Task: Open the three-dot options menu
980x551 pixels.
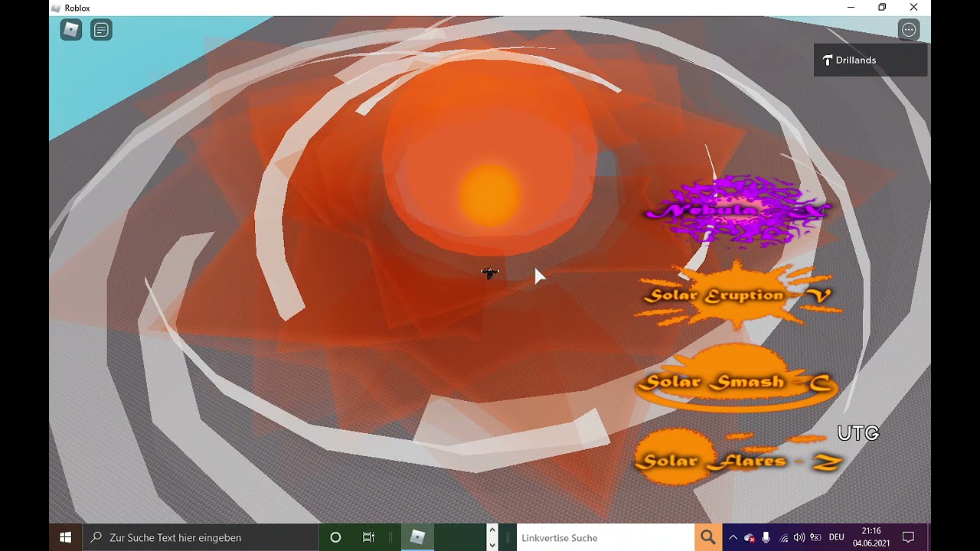Action: (909, 30)
